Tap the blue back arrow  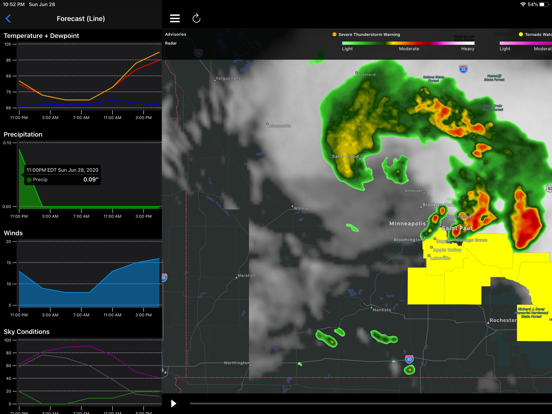point(8,19)
